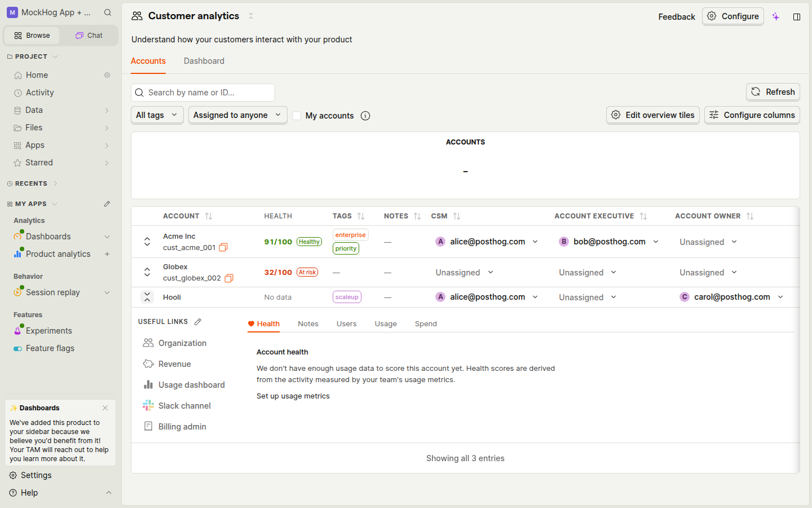
Task: Open the search magnifier in the sidebar header
Action: [108, 12]
